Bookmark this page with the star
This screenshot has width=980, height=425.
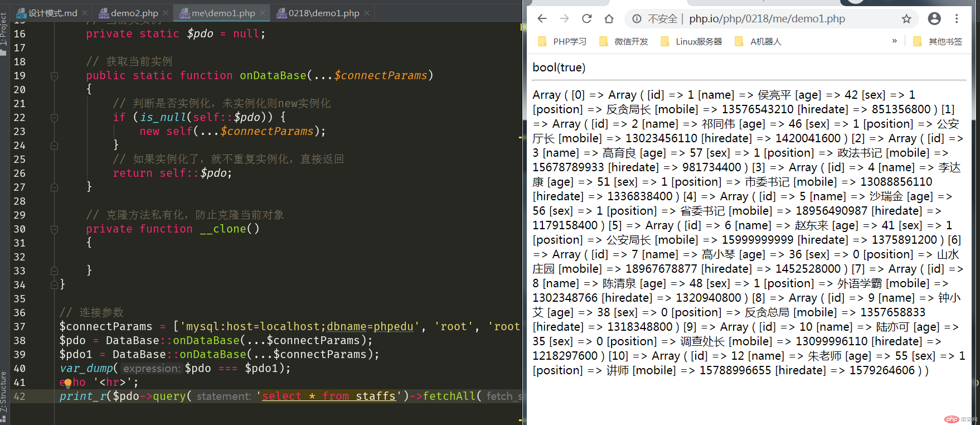[906, 19]
